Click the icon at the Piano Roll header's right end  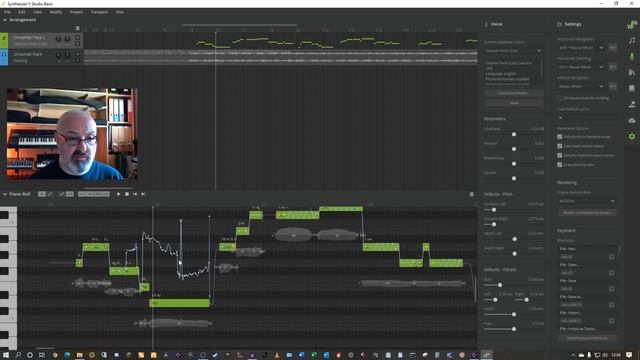point(471,194)
